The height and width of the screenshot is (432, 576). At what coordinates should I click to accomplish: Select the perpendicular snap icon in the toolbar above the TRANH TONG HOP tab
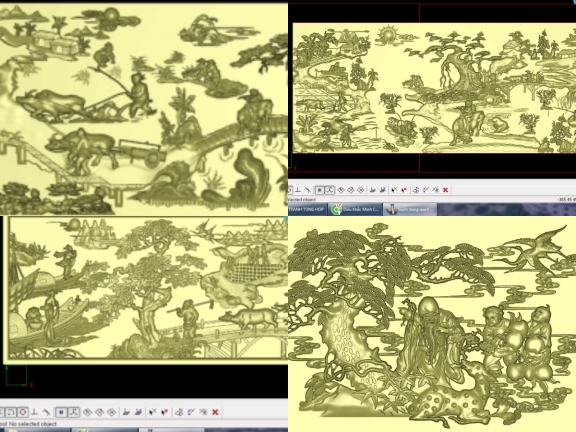298,190
